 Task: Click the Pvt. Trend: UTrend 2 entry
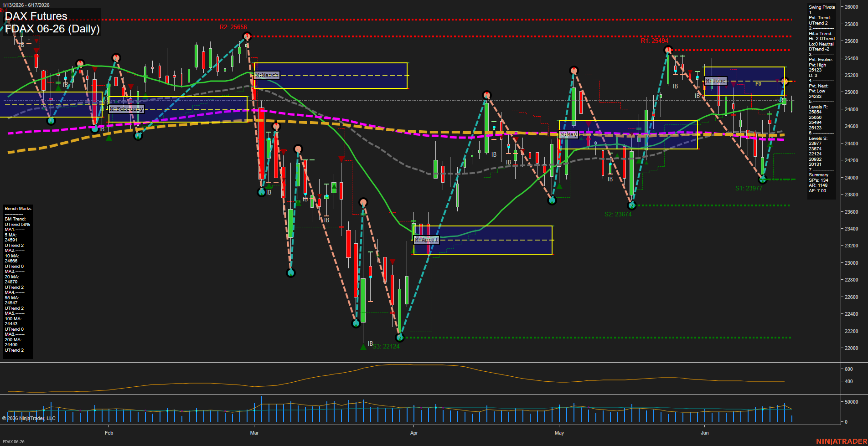820,21
